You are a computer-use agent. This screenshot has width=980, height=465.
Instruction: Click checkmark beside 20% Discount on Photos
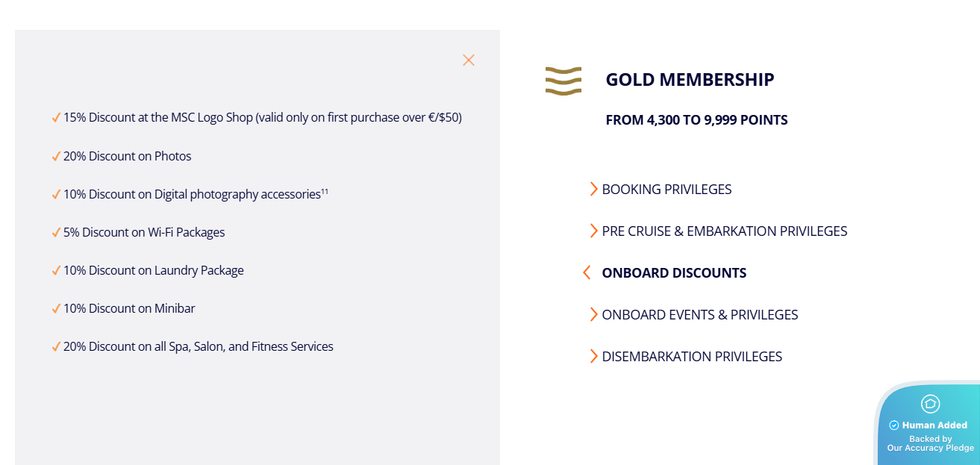click(56, 157)
